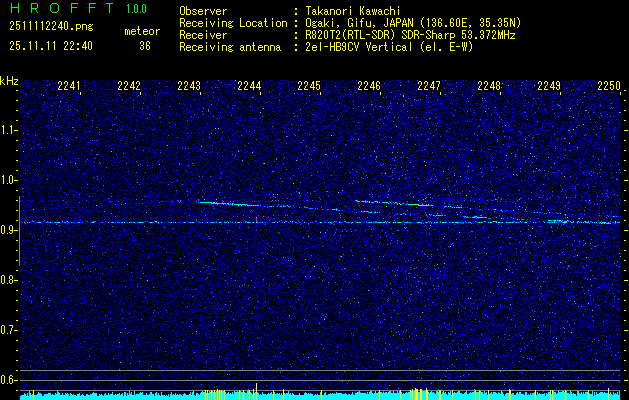Select the 0.9 frequency axis label
The height and width of the screenshot is (400, 629).
point(8,230)
